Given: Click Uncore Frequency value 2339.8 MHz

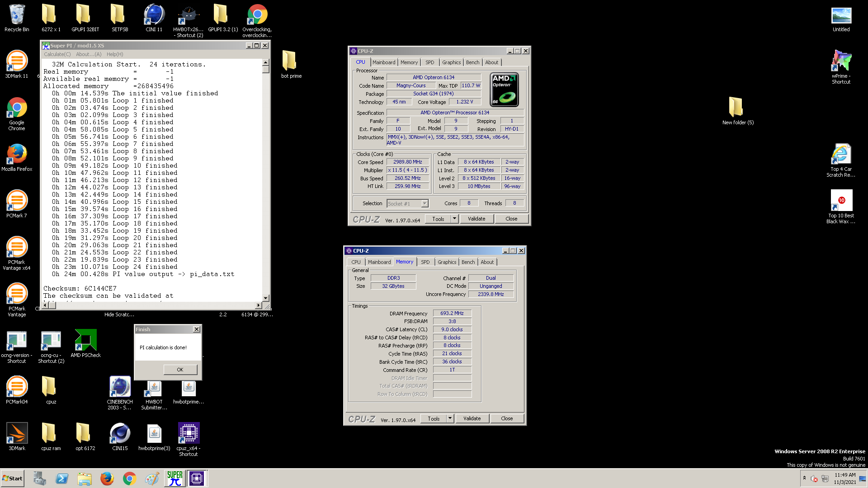Looking at the screenshot, I should click(491, 294).
